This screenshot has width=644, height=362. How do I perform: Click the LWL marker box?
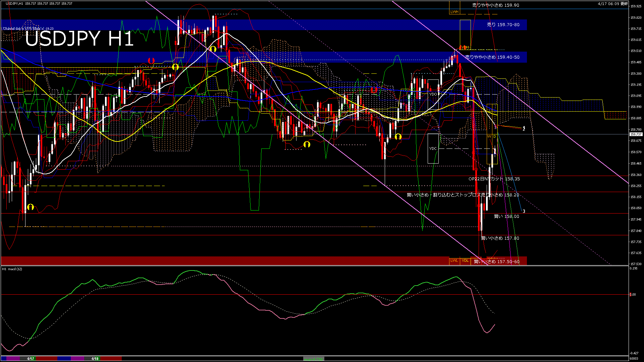454,261
